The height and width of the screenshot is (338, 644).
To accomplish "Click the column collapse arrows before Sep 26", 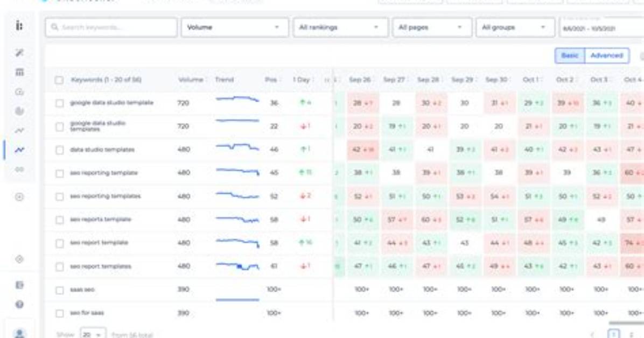I will [327, 80].
